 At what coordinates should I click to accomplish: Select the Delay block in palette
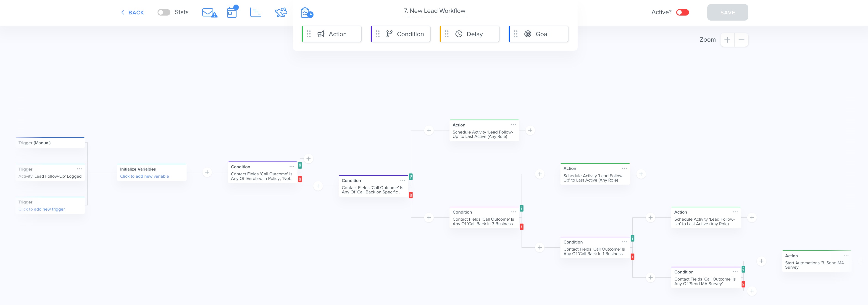click(x=469, y=34)
